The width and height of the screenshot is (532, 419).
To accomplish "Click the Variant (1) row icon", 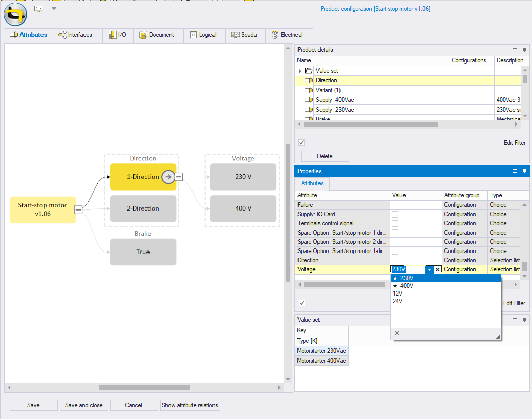I will pyautogui.click(x=309, y=90).
